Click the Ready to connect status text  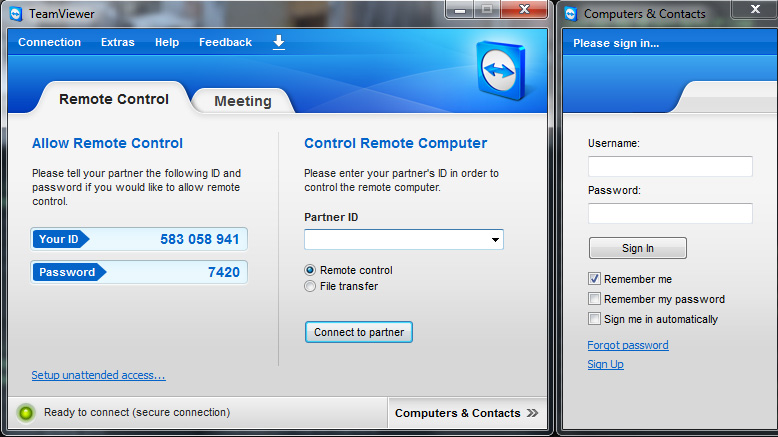click(137, 412)
